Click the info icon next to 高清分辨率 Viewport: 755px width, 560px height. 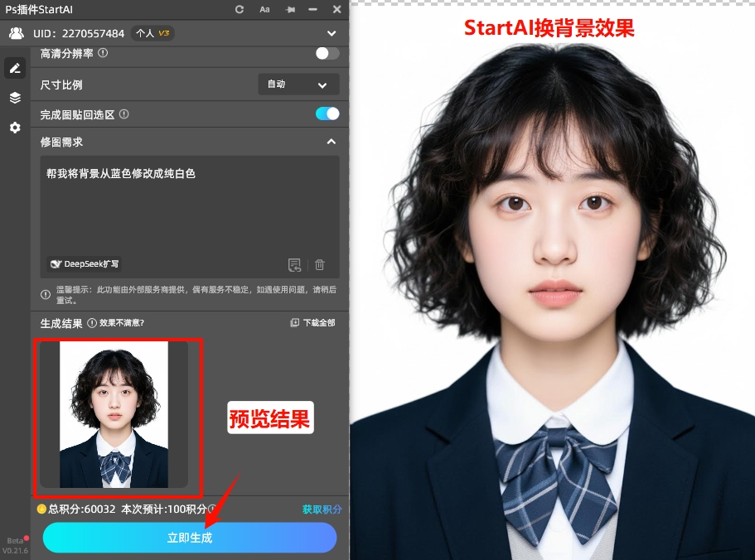tap(101, 54)
